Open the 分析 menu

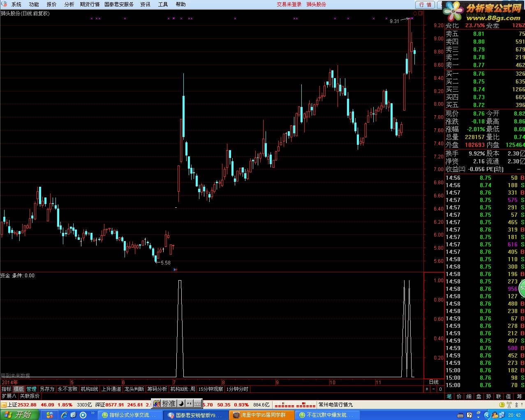click(x=69, y=5)
